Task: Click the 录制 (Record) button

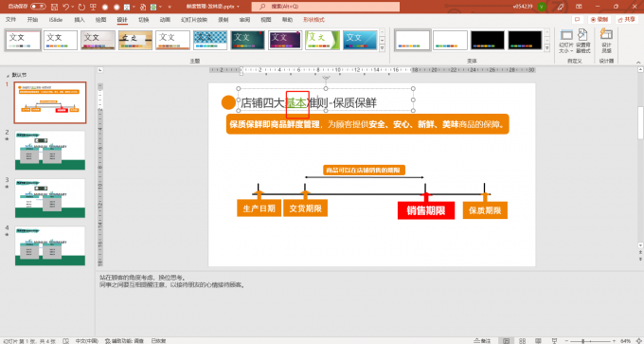Action: (x=599, y=19)
